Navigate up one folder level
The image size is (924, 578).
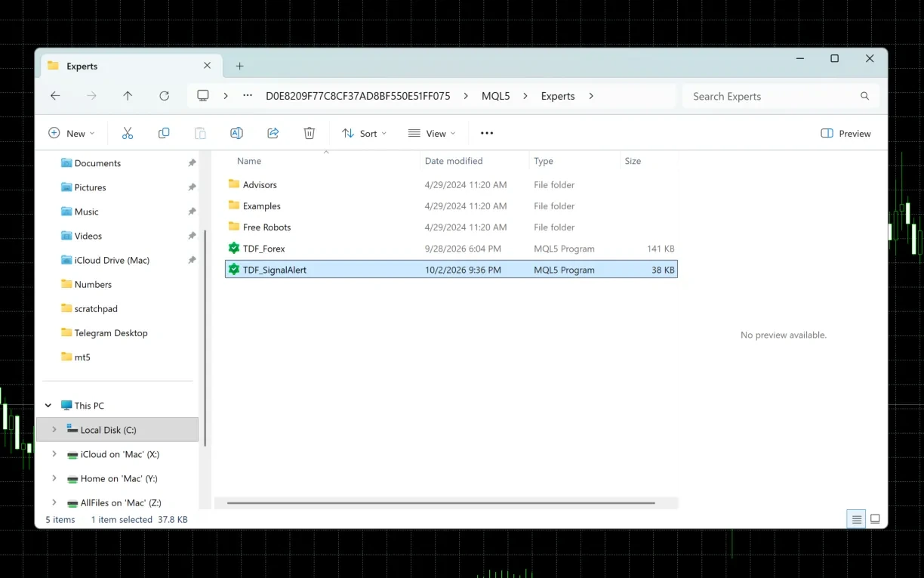point(128,96)
